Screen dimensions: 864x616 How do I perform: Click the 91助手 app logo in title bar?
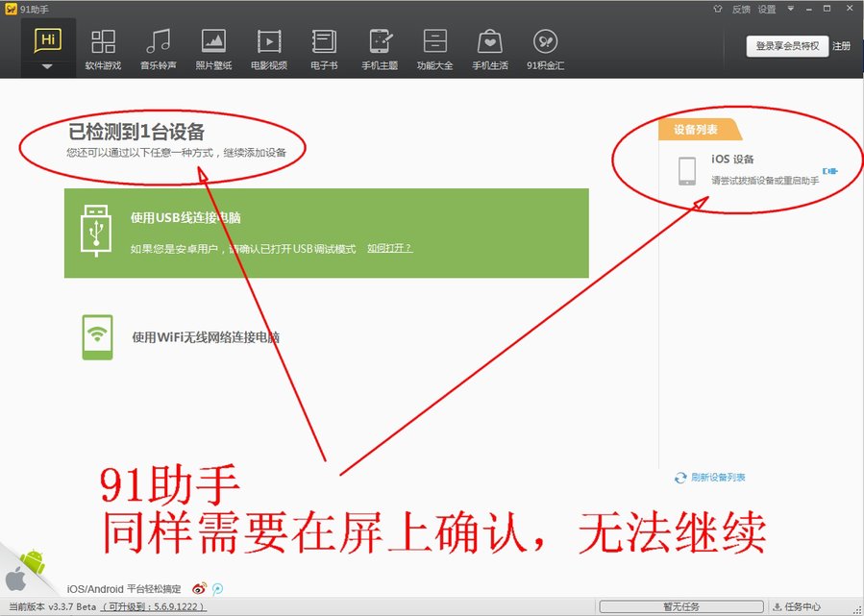[x=11, y=9]
